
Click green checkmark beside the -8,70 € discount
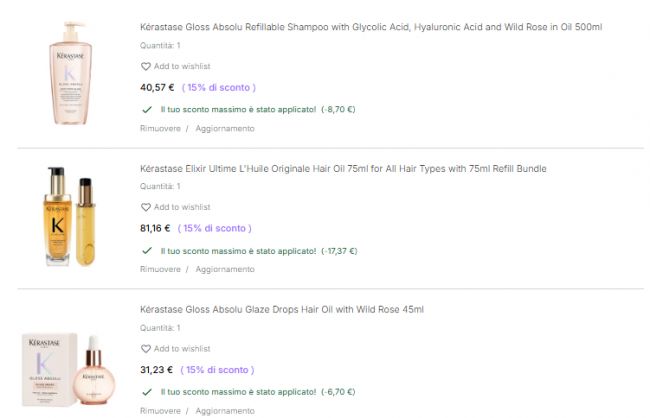tap(146, 109)
